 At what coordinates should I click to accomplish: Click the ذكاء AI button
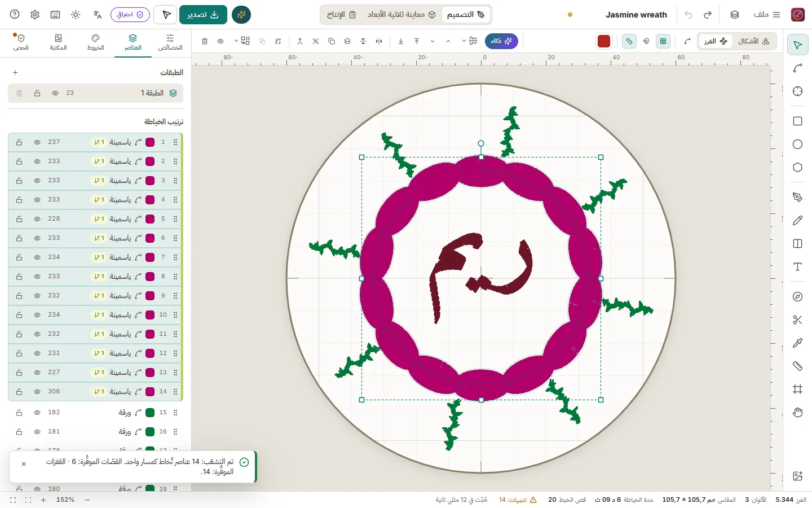[501, 41]
